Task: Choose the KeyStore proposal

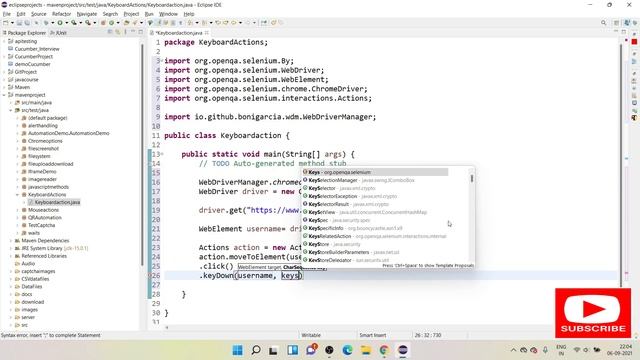Action: [x=331, y=244]
